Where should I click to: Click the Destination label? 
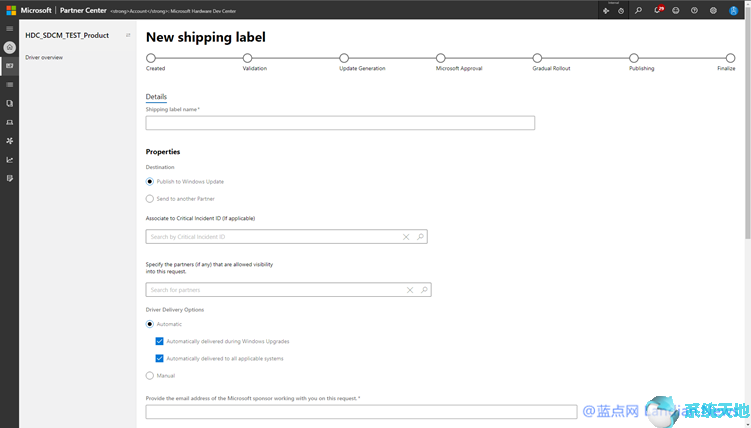point(160,167)
